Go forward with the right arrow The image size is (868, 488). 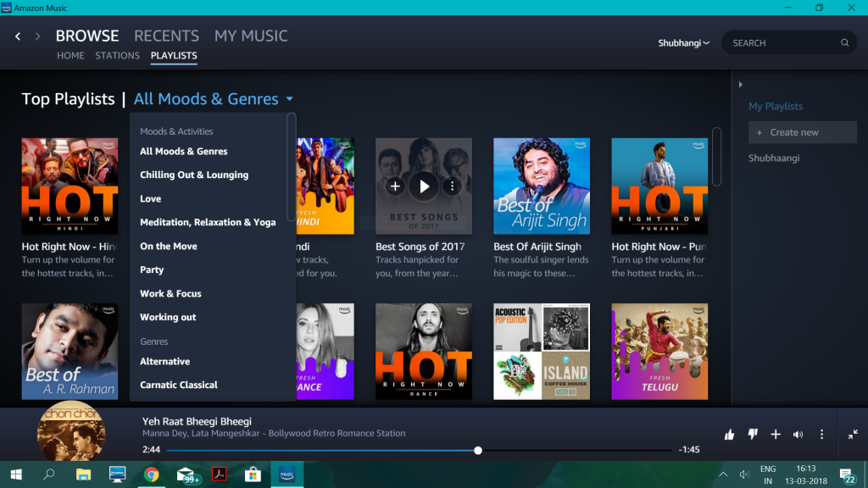tap(37, 36)
